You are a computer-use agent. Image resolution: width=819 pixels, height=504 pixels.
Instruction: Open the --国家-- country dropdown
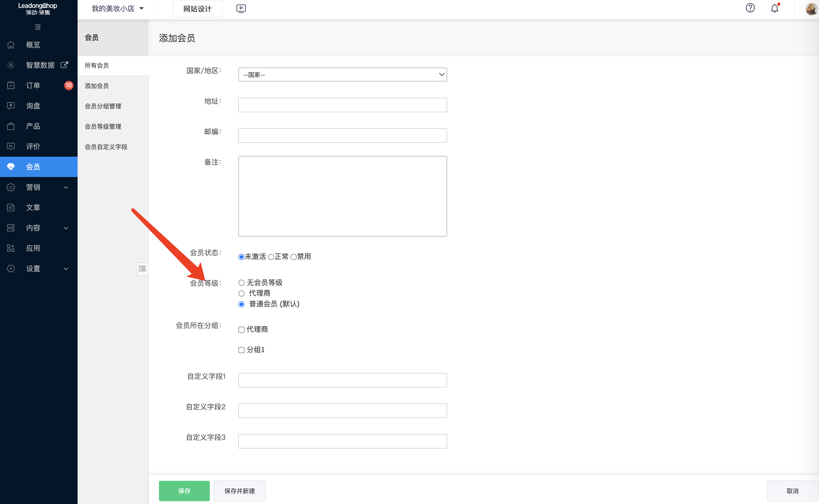click(342, 74)
